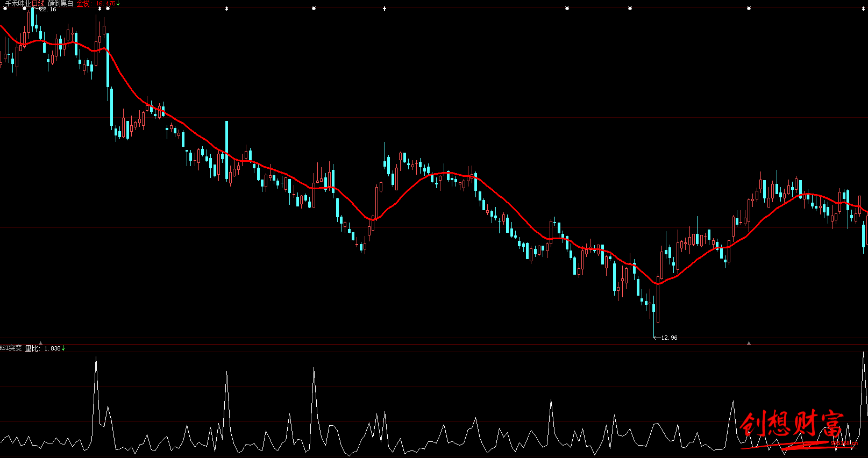The height and width of the screenshot is (458, 868).
Task: Click the star marker directly above the 12.96 low region's right triangle
Action: (x=749, y=9)
